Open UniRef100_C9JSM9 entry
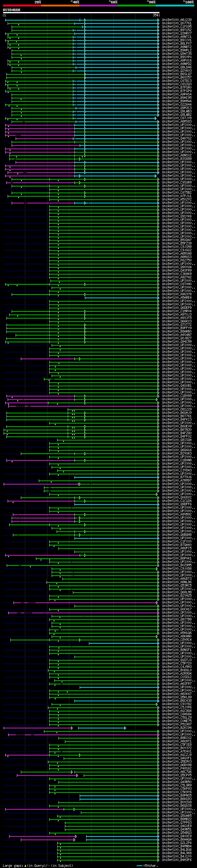 coord(177,247)
